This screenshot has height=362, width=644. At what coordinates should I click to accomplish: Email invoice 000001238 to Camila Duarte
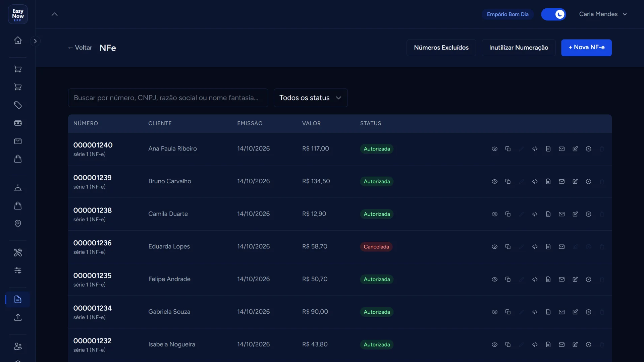click(x=561, y=214)
